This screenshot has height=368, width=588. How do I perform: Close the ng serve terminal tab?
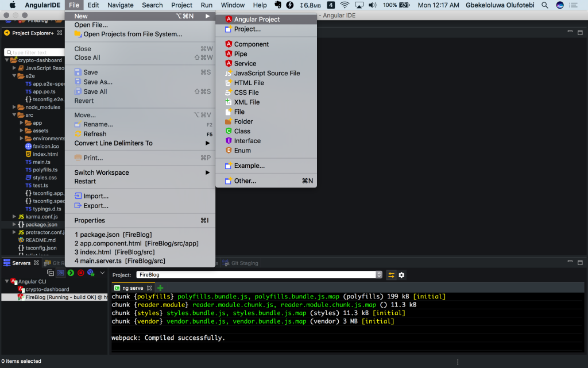pyautogui.click(x=149, y=288)
